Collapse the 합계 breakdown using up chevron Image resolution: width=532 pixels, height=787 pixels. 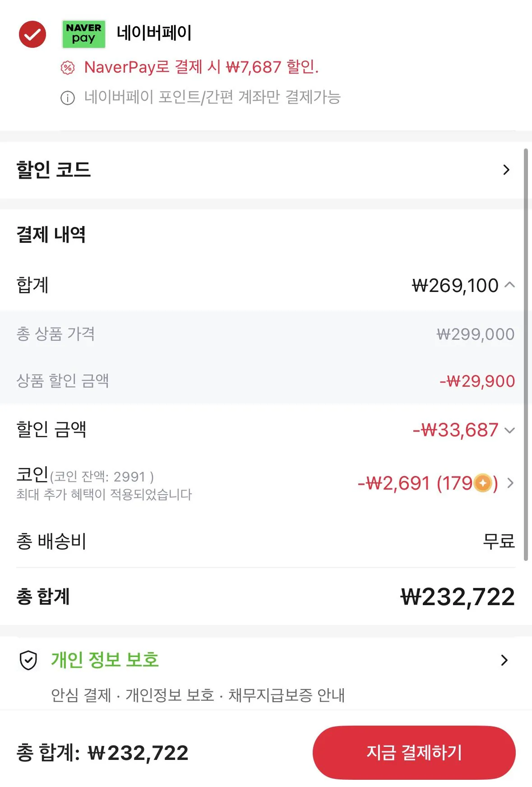click(510, 285)
